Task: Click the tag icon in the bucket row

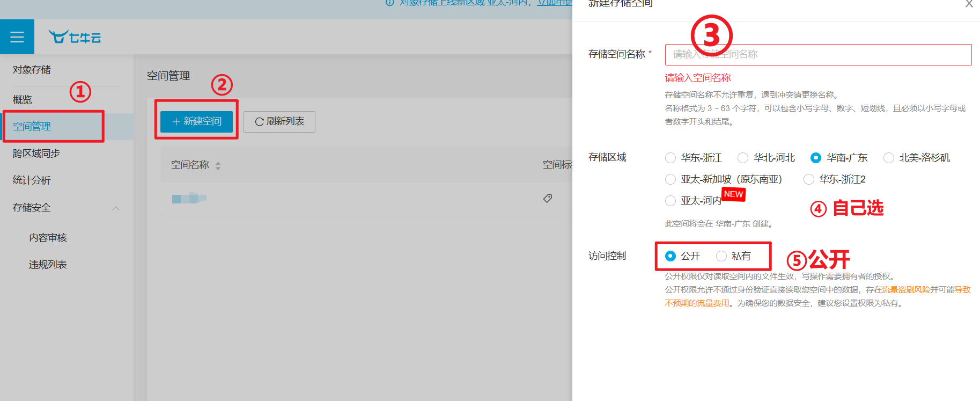Action: point(547,199)
